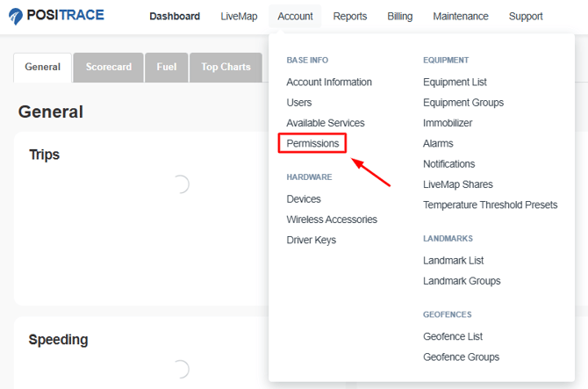This screenshot has width=588, height=389.
Task: Switch to the Fuel tab
Action: (167, 67)
